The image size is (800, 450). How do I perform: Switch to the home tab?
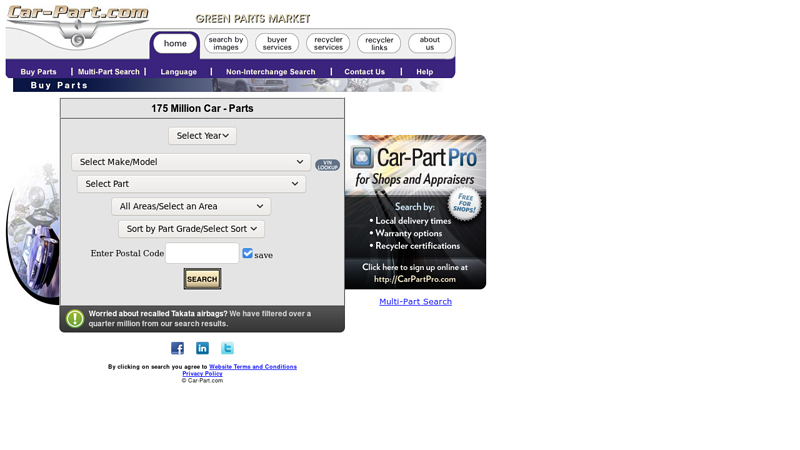[x=175, y=43]
